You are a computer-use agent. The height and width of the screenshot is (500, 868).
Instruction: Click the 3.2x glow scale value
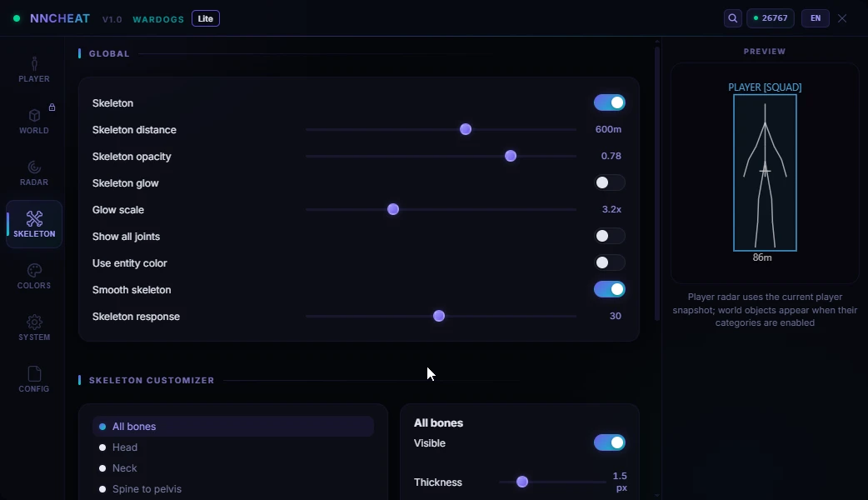click(x=611, y=209)
